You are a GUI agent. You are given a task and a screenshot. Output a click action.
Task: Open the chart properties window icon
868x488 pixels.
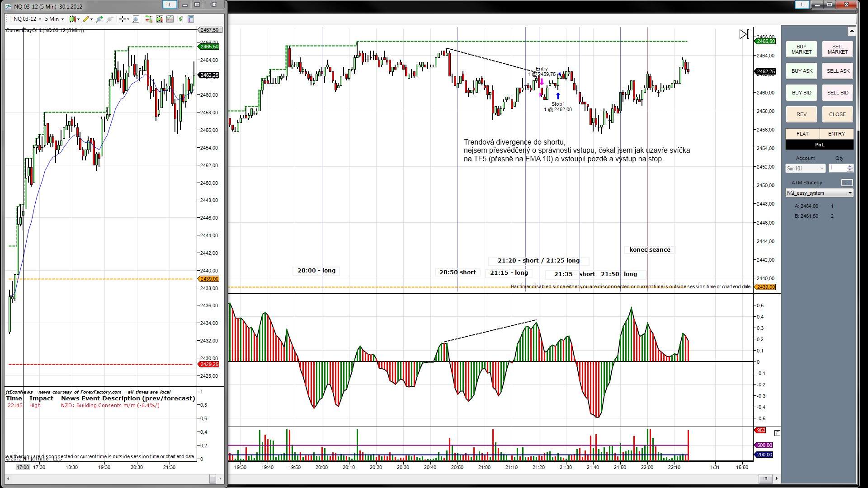tap(191, 19)
